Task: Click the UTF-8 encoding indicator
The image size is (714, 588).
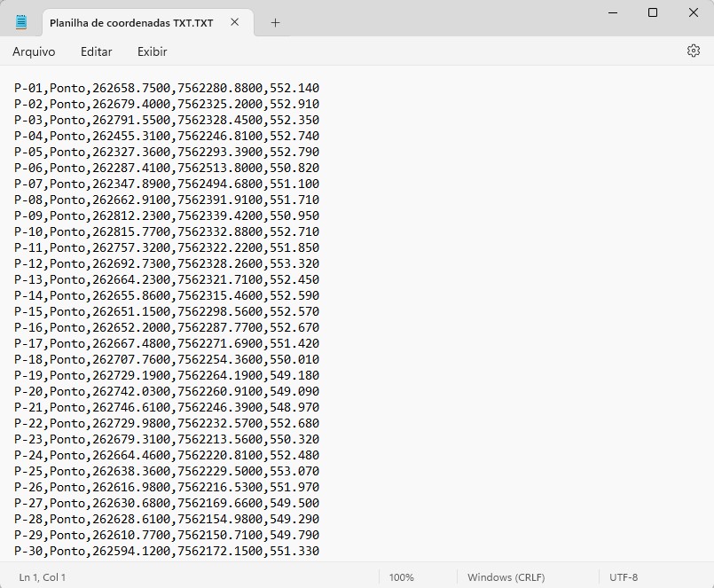Action: pyautogui.click(x=626, y=576)
